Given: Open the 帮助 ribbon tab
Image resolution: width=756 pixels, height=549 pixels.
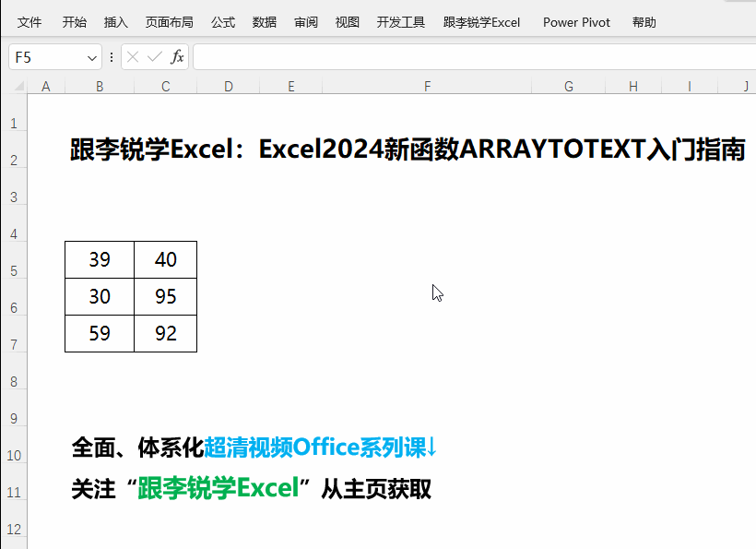Looking at the screenshot, I should coord(644,22).
